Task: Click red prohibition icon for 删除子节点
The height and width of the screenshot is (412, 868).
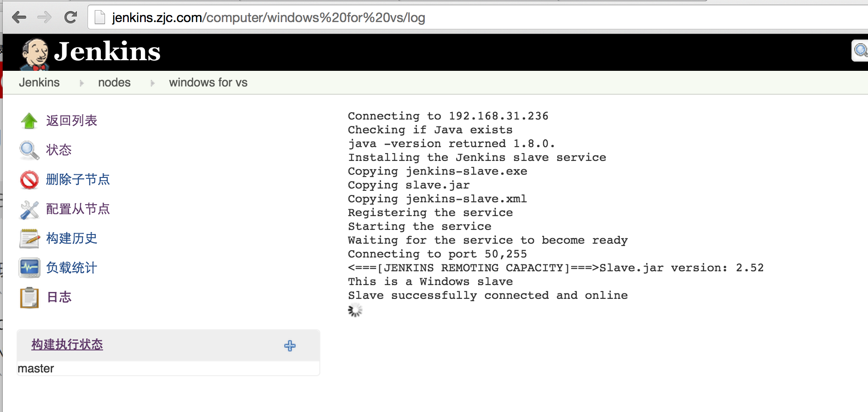Action: tap(29, 180)
